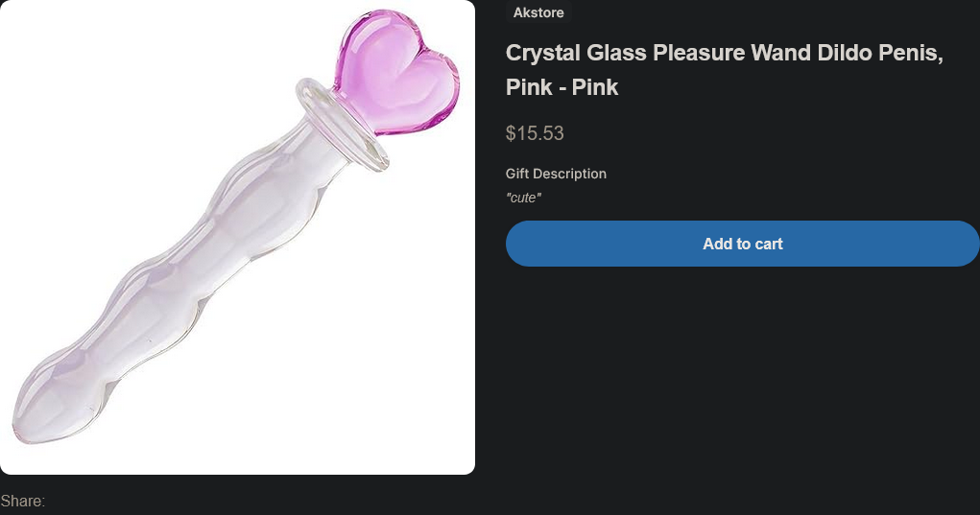Click the "Pink - Pink" line of the title
Image resolution: width=980 pixels, height=515 pixels.
coord(562,87)
